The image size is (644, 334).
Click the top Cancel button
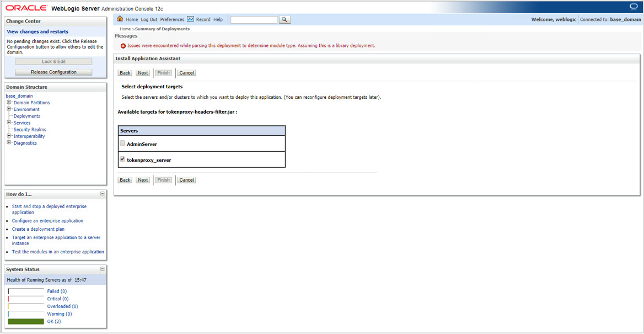tap(186, 73)
